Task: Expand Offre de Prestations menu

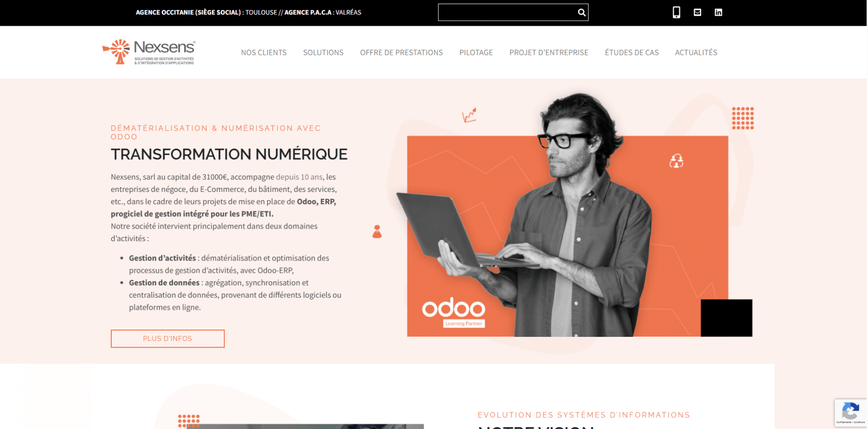Action: click(401, 52)
